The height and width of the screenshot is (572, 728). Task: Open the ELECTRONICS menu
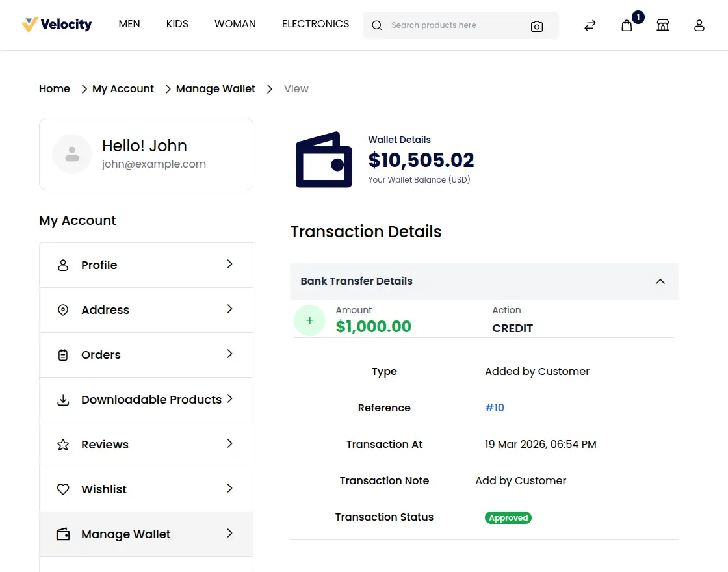(315, 24)
